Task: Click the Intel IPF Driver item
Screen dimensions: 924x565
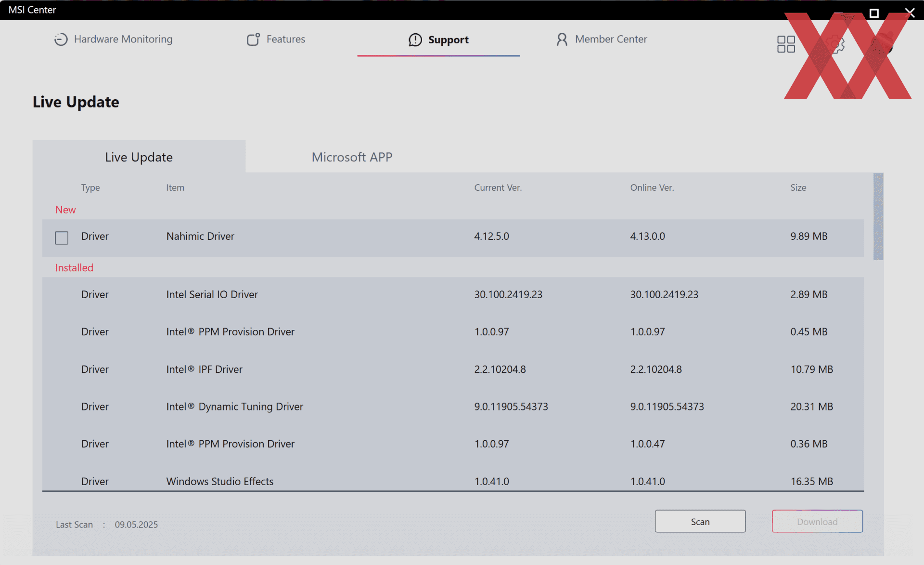Action: click(x=204, y=369)
